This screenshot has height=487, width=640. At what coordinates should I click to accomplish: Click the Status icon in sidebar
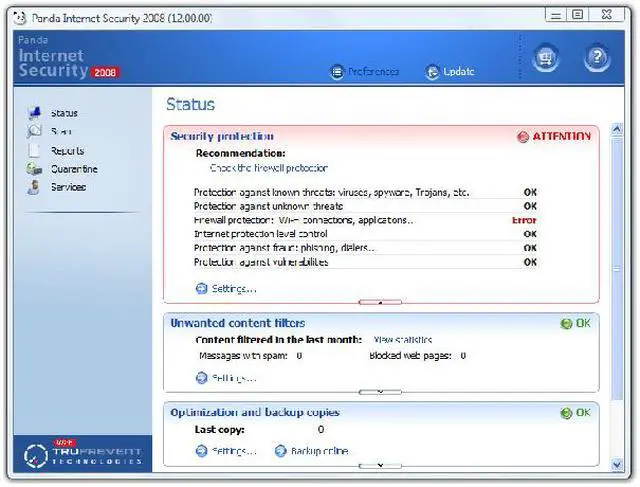coord(35,113)
